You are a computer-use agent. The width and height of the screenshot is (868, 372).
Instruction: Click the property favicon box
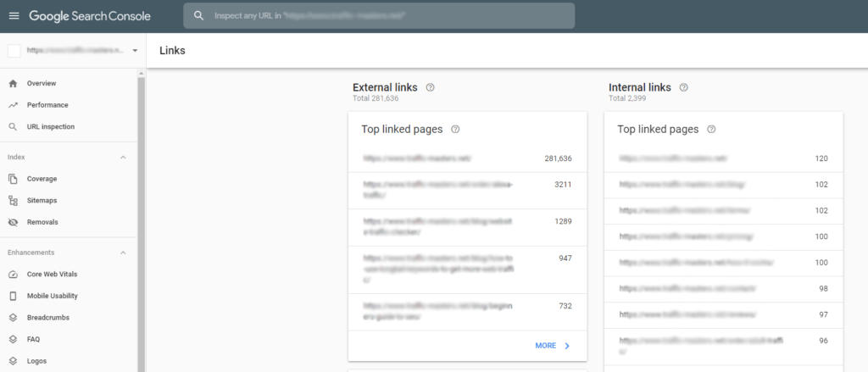[x=14, y=50]
